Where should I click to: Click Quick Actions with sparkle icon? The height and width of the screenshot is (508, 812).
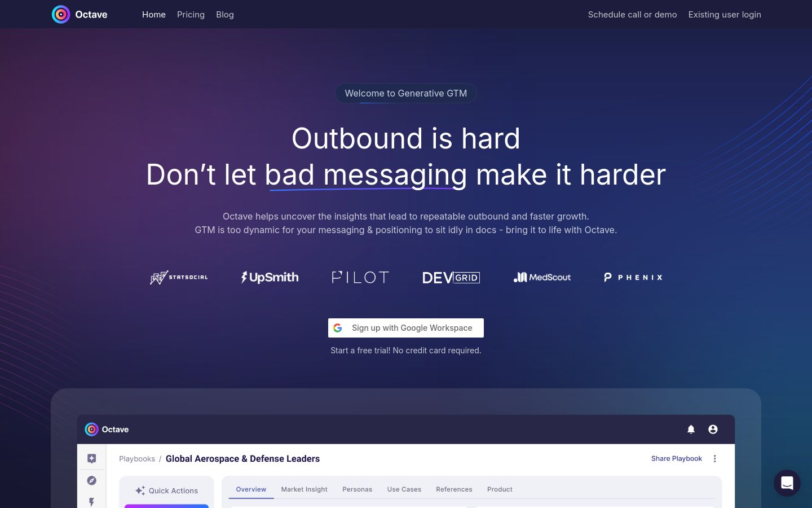[166, 491]
